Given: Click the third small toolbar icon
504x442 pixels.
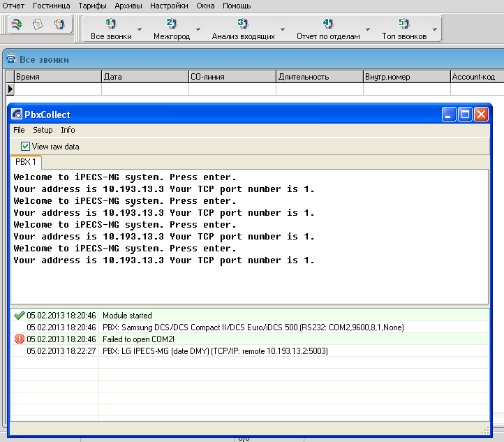Looking at the screenshot, I should point(59,24).
